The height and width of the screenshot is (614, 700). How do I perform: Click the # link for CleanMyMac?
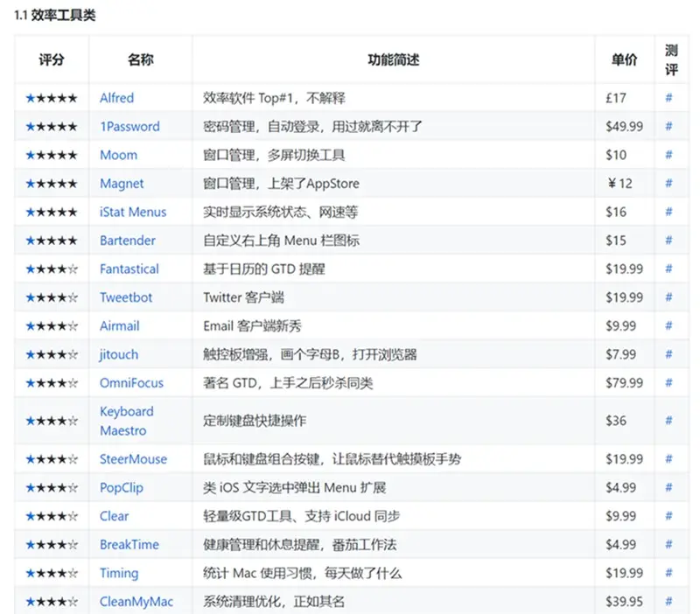[x=668, y=602]
